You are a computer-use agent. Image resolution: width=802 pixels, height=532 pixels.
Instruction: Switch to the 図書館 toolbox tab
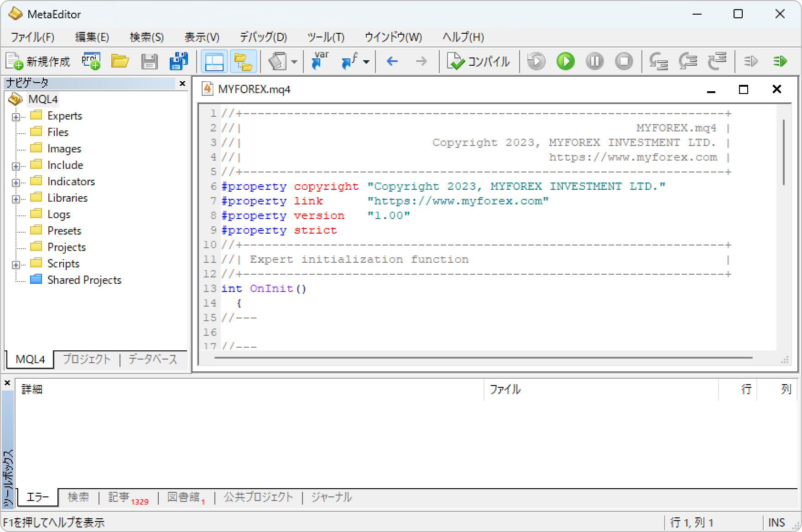[186, 497]
